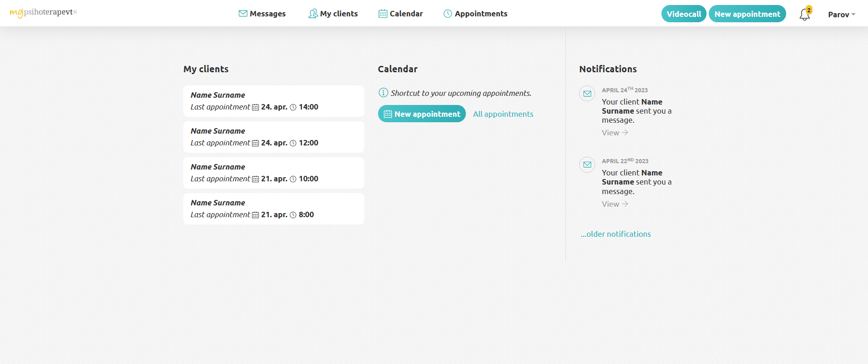This screenshot has height=364, width=868.
Task: Open the All appointments link
Action: point(503,114)
